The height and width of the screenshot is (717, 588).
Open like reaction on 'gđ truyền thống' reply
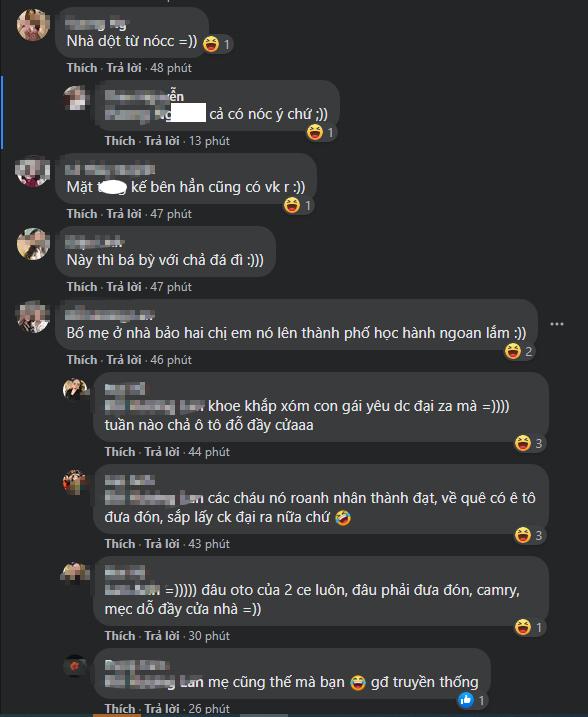[472, 700]
